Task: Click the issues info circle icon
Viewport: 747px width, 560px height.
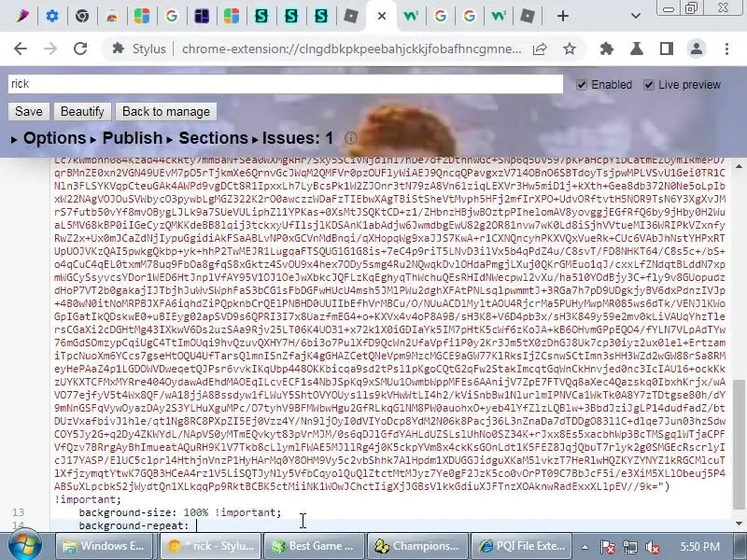Action: tap(351, 138)
